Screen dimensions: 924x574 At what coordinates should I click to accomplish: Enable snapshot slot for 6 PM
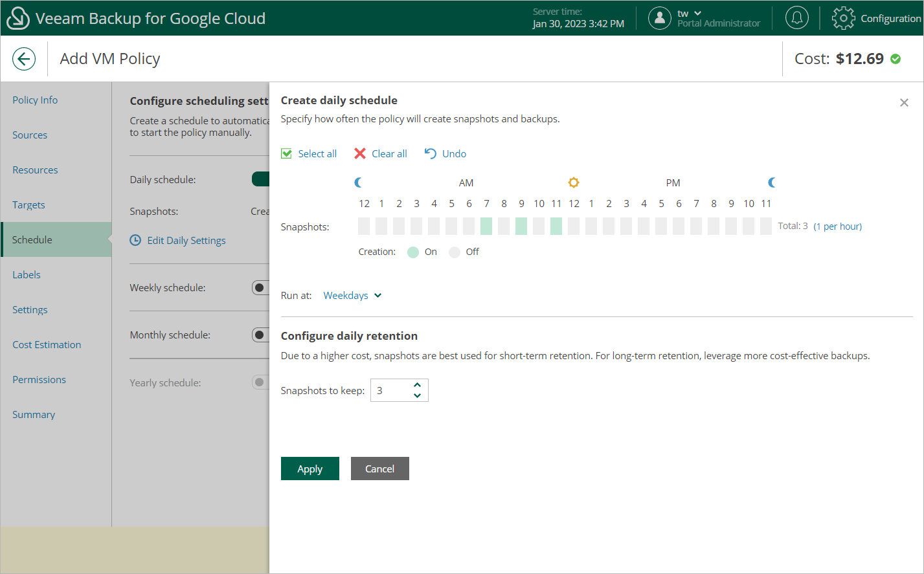click(x=679, y=226)
